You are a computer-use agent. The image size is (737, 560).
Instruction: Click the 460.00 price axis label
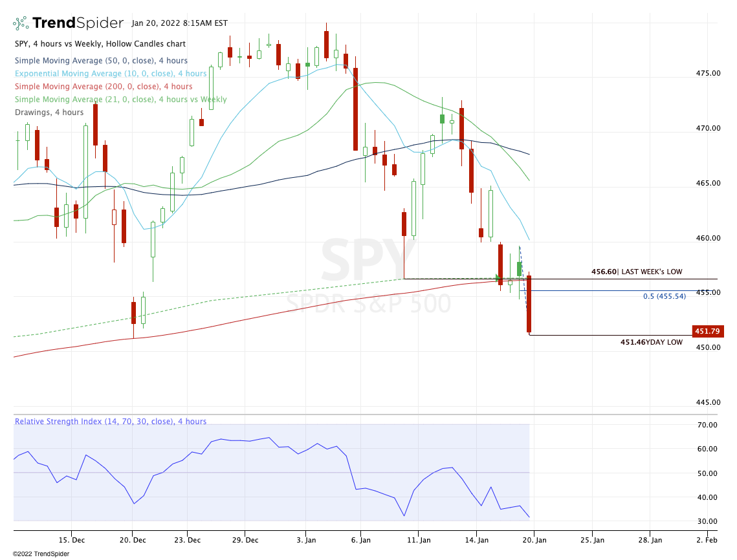[x=708, y=238]
